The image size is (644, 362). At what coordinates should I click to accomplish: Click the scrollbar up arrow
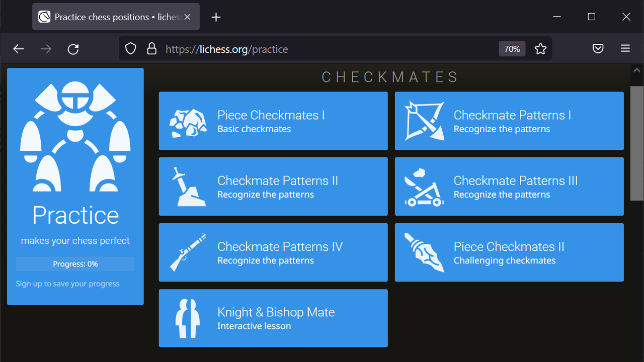637,71
